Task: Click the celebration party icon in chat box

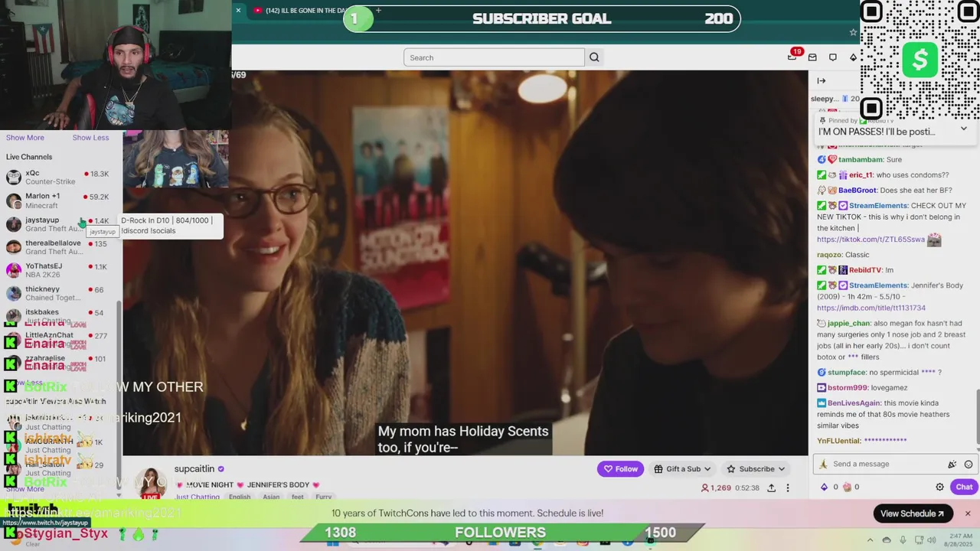Action: [952, 464]
